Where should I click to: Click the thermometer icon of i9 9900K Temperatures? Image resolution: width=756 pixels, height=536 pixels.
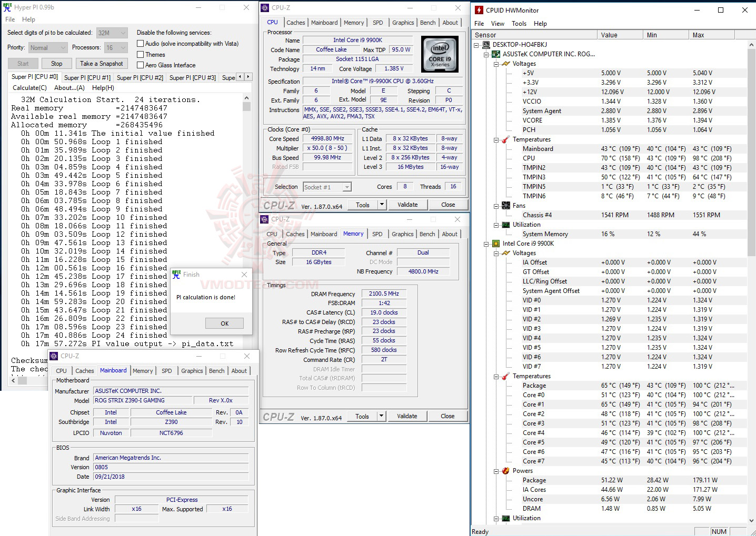pyautogui.click(x=506, y=376)
